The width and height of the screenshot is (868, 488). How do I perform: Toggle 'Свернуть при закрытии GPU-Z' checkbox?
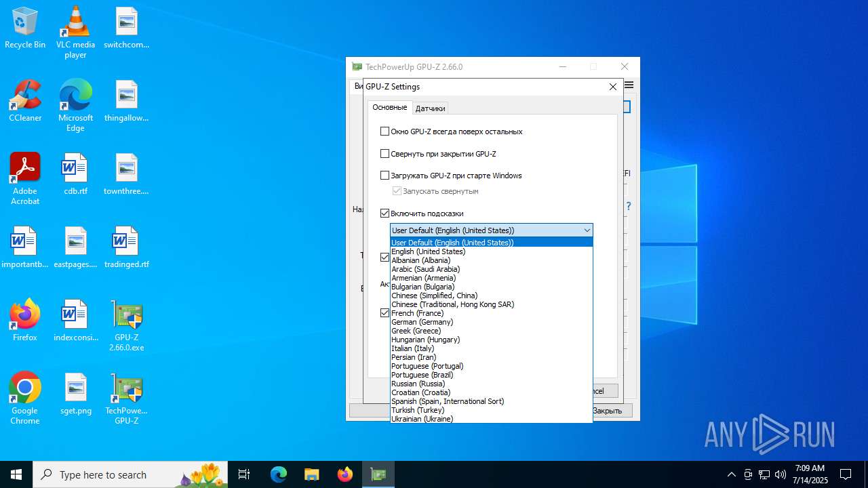pos(384,154)
